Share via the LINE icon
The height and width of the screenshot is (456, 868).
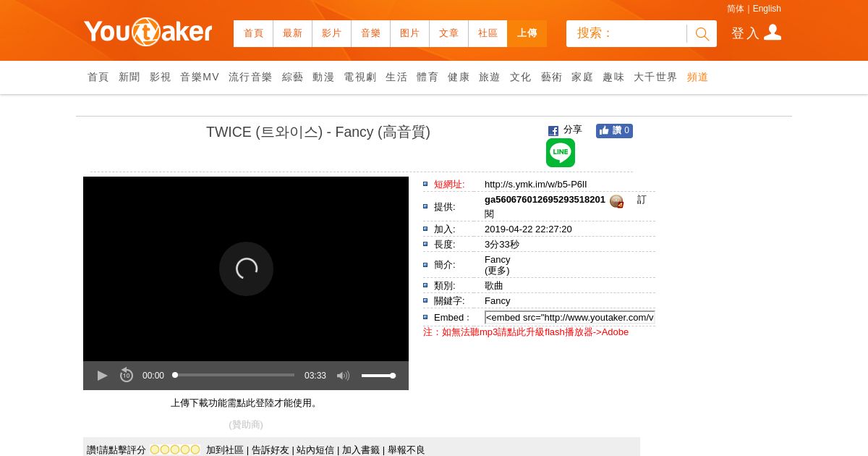point(561,153)
